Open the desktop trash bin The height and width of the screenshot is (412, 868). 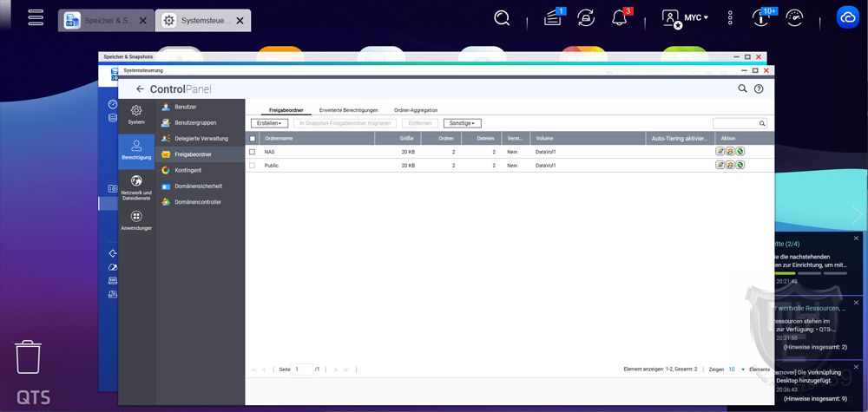click(27, 356)
